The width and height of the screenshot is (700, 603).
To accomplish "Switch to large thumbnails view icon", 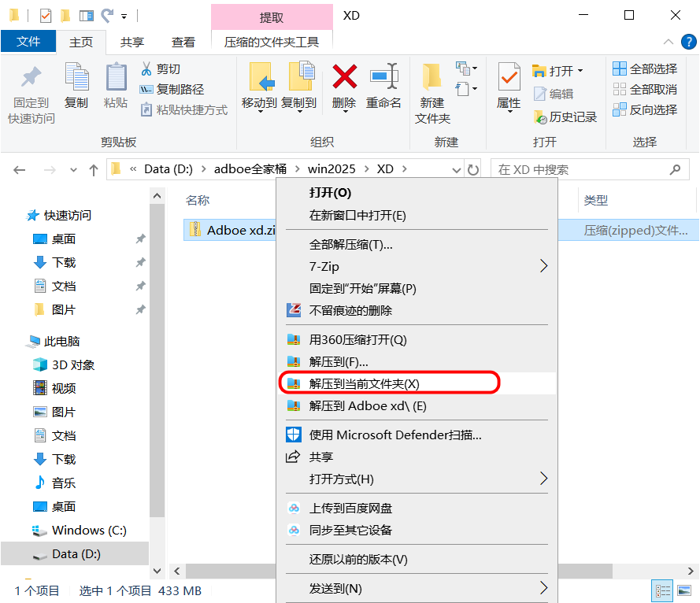I will coord(684,591).
